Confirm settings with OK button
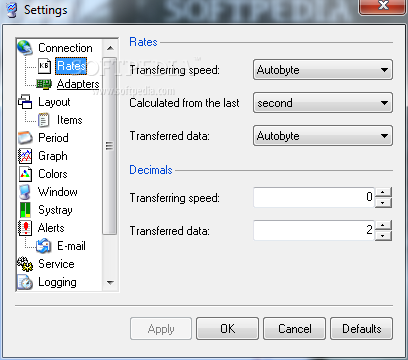408x360 pixels. [x=227, y=329]
